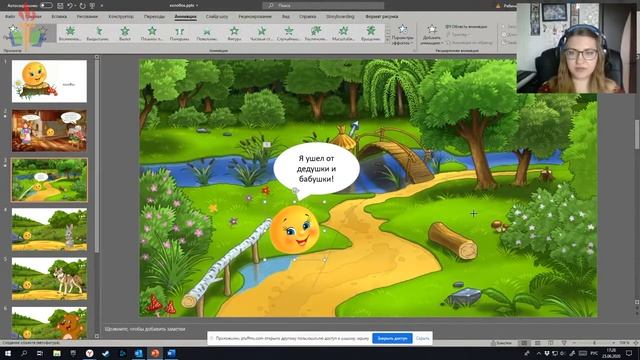Image resolution: width=640 pixels, height=360 pixels.
Task: Select the speech bubble text on slide
Action: (x=316, y=169)
